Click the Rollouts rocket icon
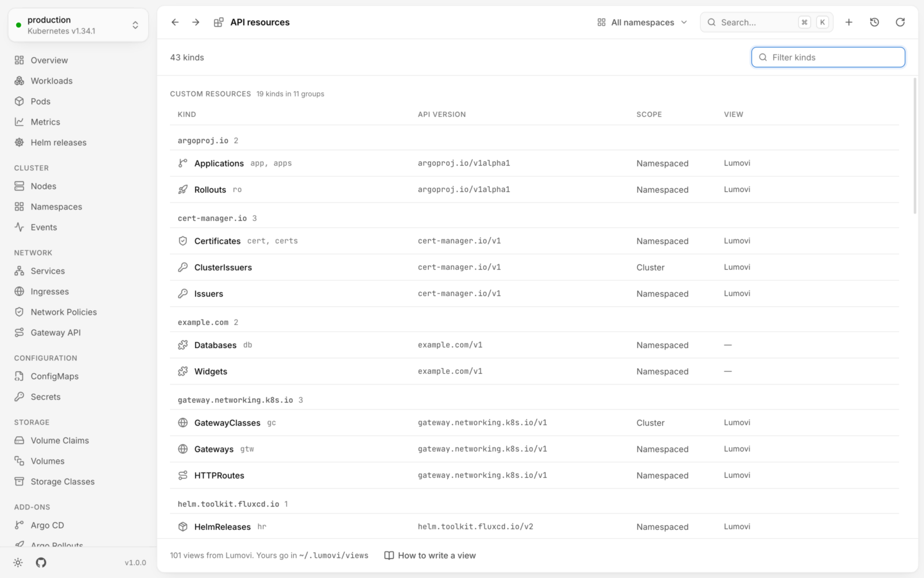The width and height of the screenshot is (924, 578). pos(183,189)
